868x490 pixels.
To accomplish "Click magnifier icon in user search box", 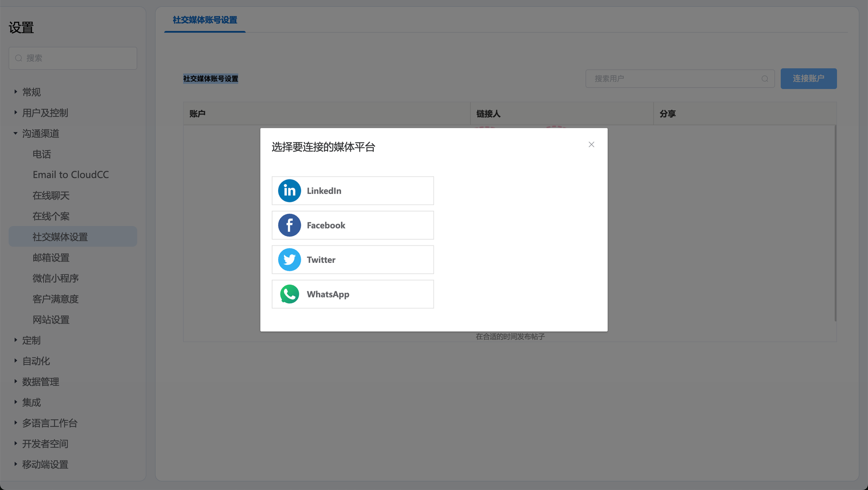I will [x=765, y=79].
